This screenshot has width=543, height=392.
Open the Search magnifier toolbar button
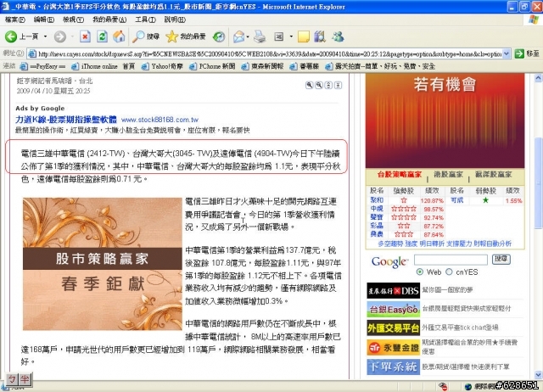point(146,36)
